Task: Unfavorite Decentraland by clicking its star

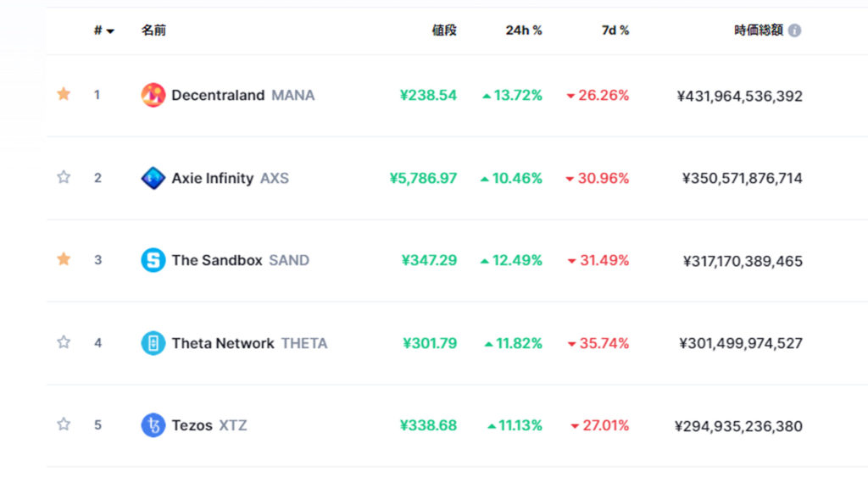Action: 63,95
